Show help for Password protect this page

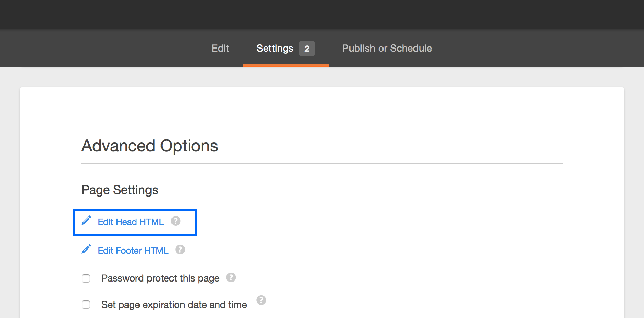tap(231, 277)
